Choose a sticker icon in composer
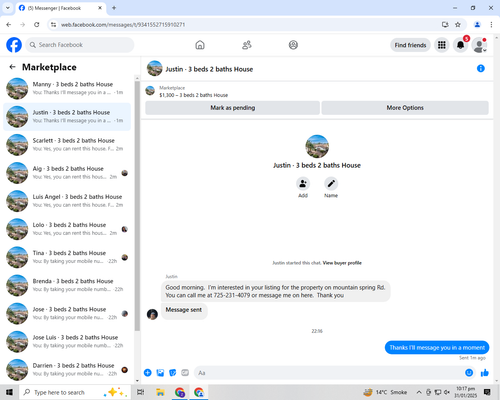 click(173, 373)
